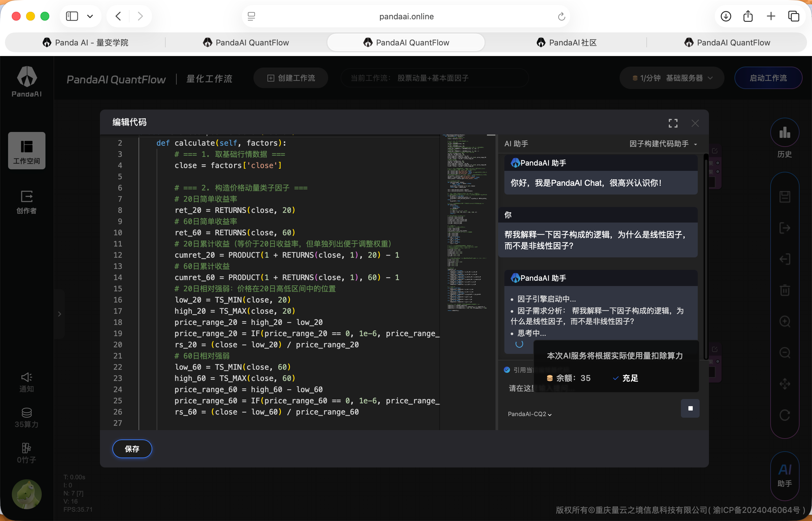Click the "1/分钟" rate text
Image resolution: width=812 pixels, height=521 pixels.
pyautogui.click(x=650, y=78)
